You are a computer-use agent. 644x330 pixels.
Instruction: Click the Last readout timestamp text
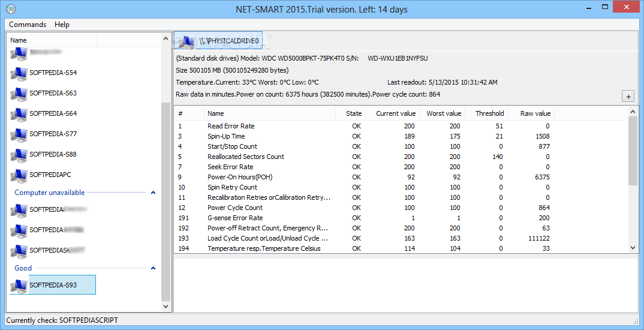[x=443, y=82]
